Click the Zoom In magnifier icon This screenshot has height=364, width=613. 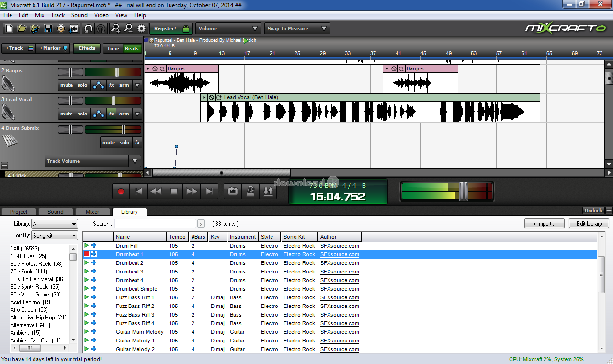(x=115, y=29)
